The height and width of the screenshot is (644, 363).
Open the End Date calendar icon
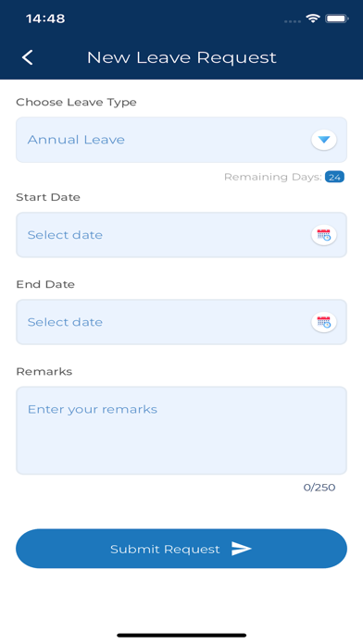324,322
